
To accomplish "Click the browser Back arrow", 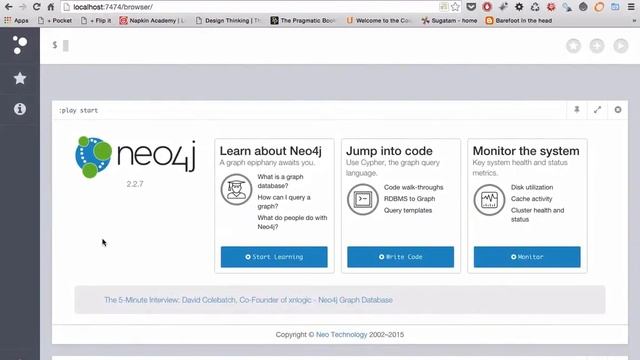I will click(x=8, y=7).
